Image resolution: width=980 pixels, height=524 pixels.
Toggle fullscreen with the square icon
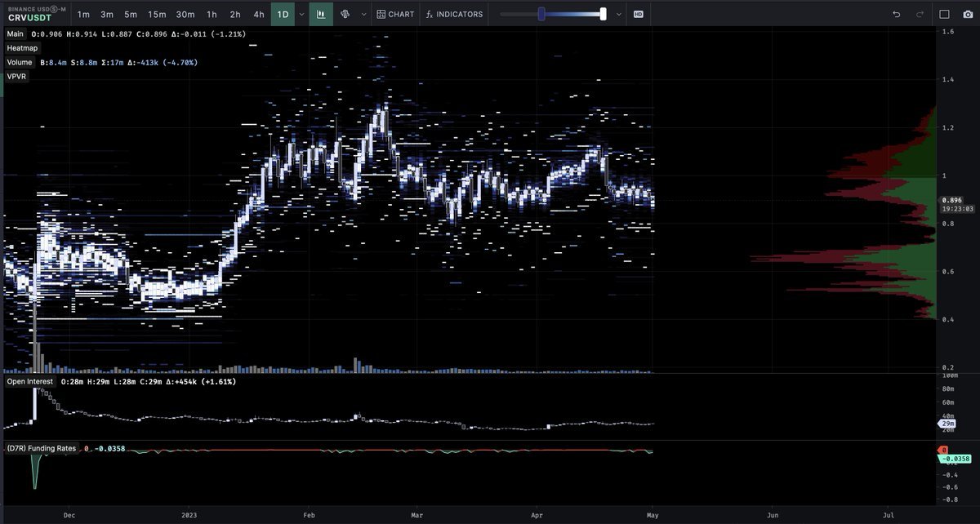click(944, 14)
